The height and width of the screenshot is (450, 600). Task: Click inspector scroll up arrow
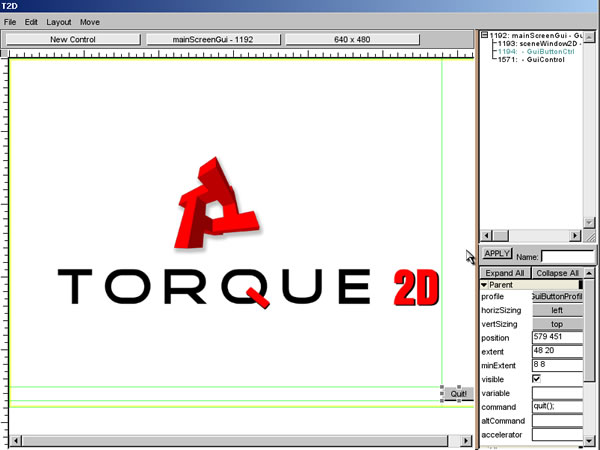(x=589, y=273)
